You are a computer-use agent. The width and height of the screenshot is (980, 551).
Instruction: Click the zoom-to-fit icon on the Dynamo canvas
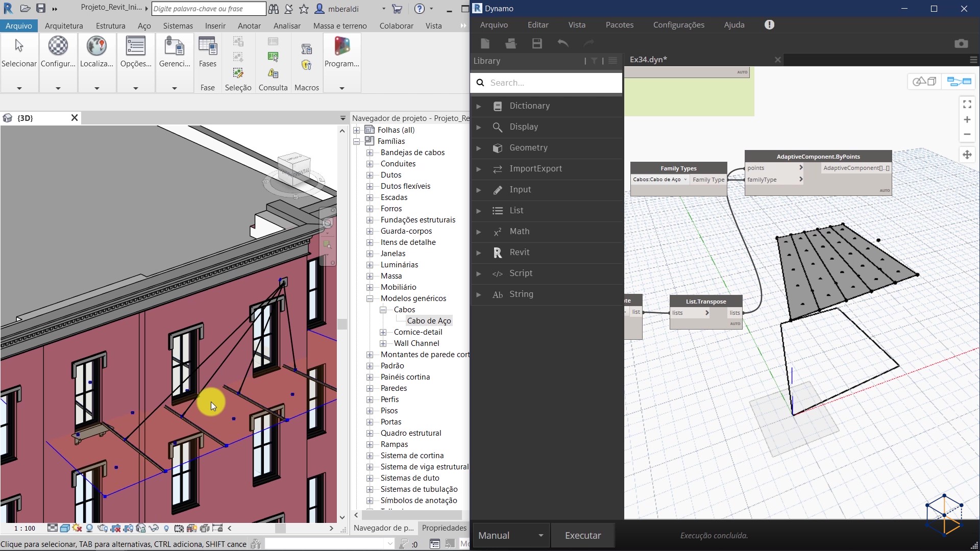tap(967, 104)
